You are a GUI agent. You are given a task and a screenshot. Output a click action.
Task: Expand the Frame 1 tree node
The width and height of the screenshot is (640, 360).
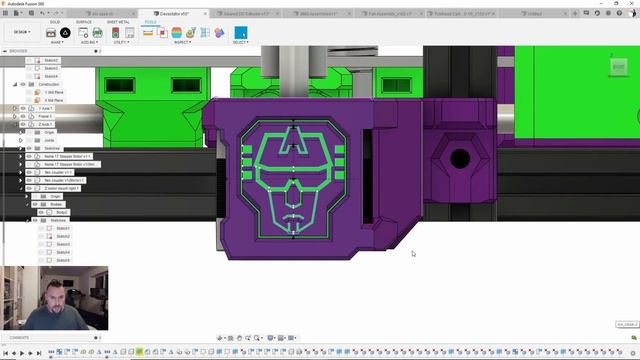tap(15, 116)
